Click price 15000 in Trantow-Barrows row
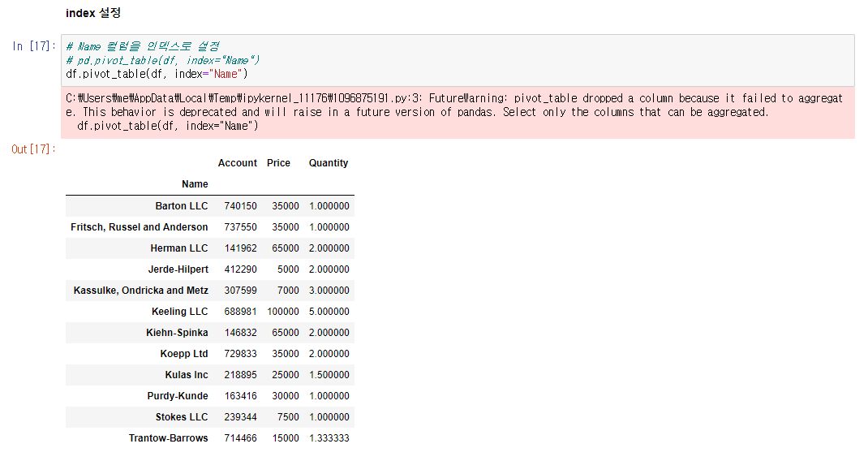The image size is (868, 461). pos(285,437)
